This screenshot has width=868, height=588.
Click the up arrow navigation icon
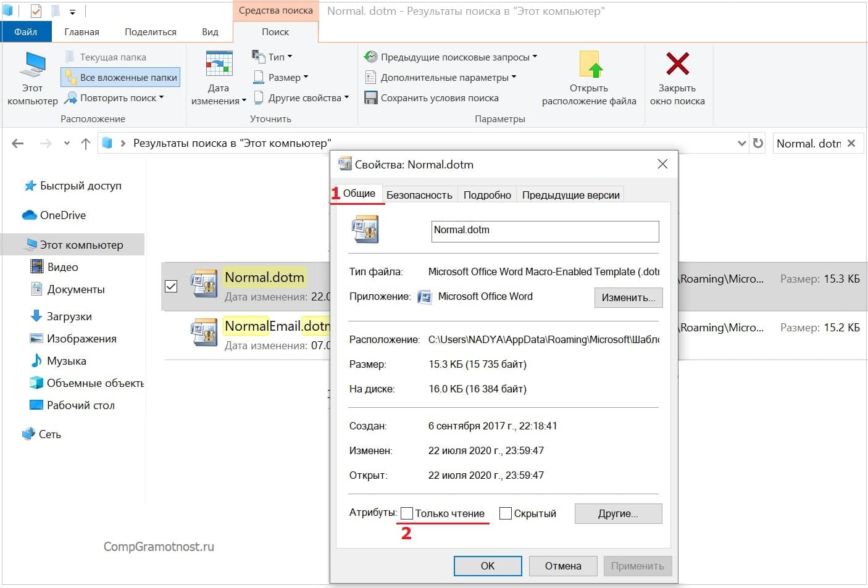tap(86, 144)
